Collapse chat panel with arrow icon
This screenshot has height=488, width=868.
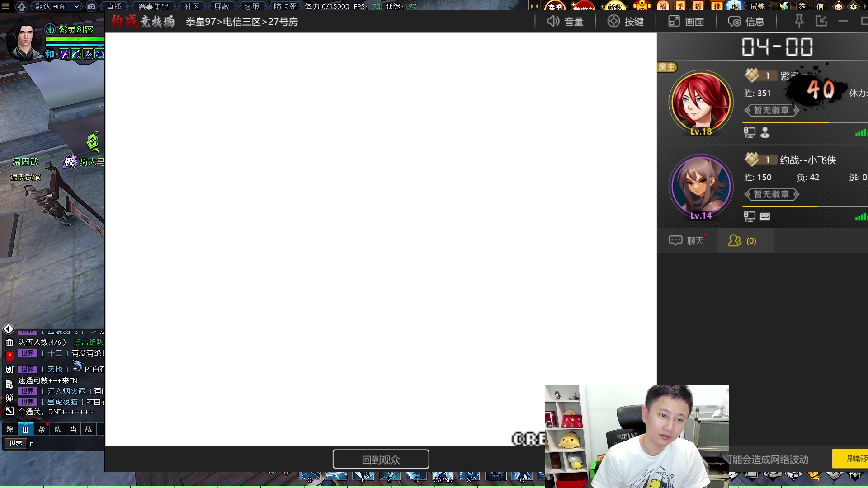point(9,329)
